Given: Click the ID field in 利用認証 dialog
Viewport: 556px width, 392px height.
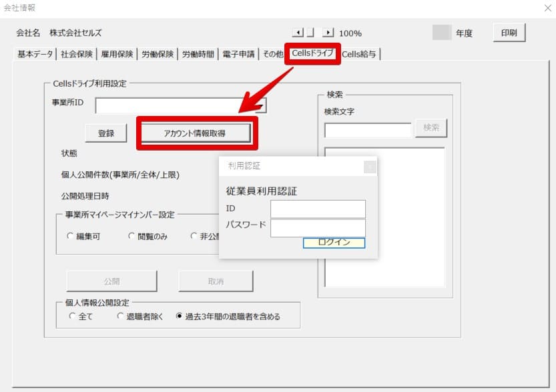Looking at the screenshot, I should (x=318, y=209).
